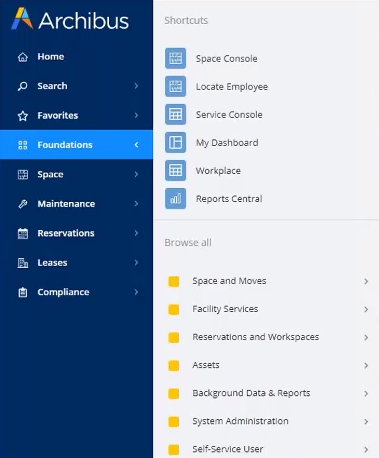Click the yellow square beside System Administration
Screen dimensions: 379x458
click(174, 421)
